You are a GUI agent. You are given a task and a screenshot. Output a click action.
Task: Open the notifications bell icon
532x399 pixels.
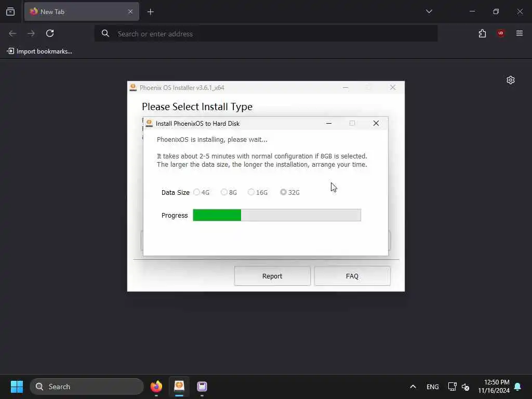(x=518, y=387)
